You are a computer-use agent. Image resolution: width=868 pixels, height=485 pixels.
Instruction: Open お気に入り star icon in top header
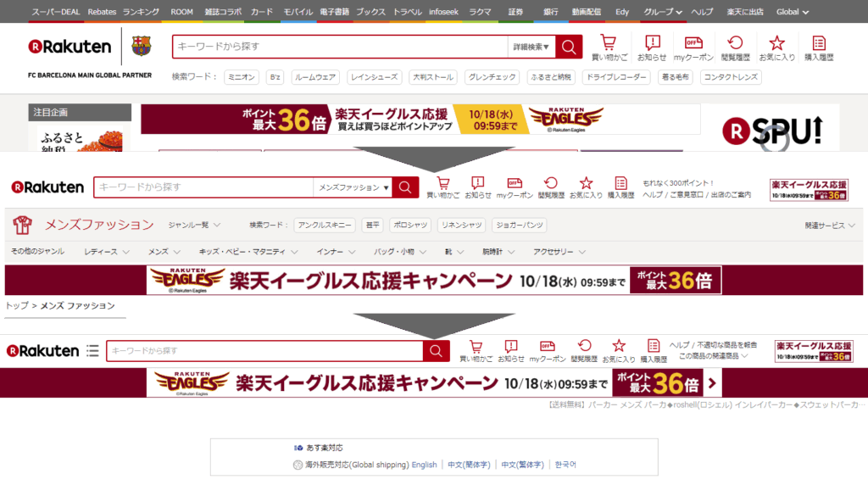point(776,47)
